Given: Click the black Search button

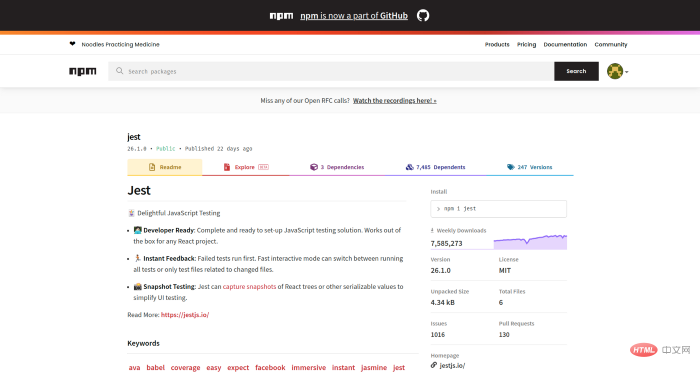Looking at the screenshot, I should (576, 71).
